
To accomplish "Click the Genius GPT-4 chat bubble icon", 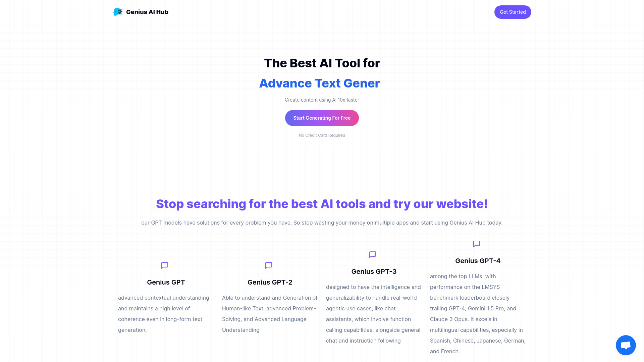I will click(x=476, y=244).
